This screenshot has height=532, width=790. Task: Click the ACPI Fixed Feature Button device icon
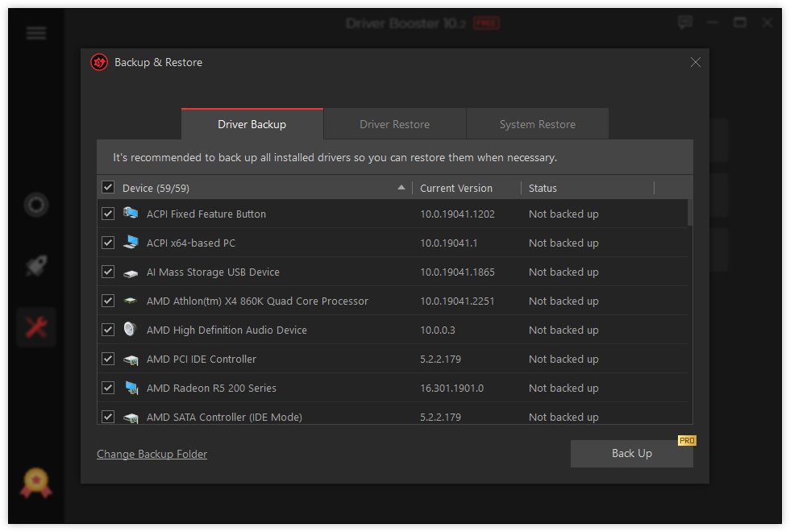coord(131,213)
